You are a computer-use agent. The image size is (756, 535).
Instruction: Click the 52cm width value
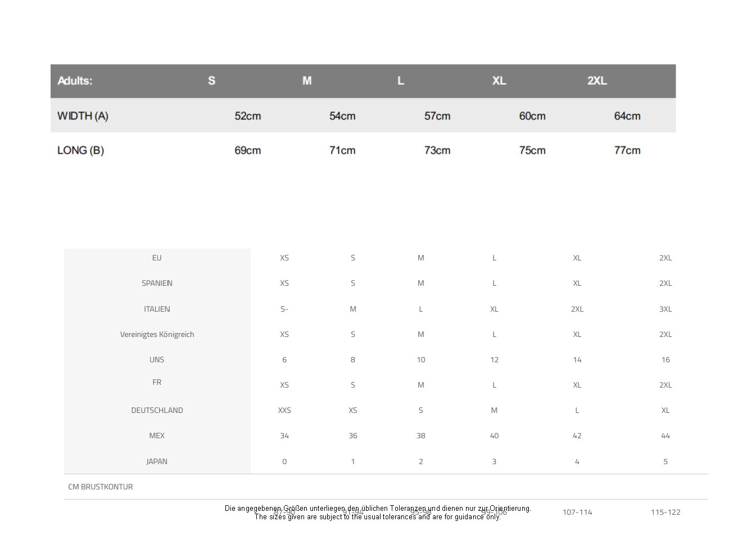pos(248,116)
